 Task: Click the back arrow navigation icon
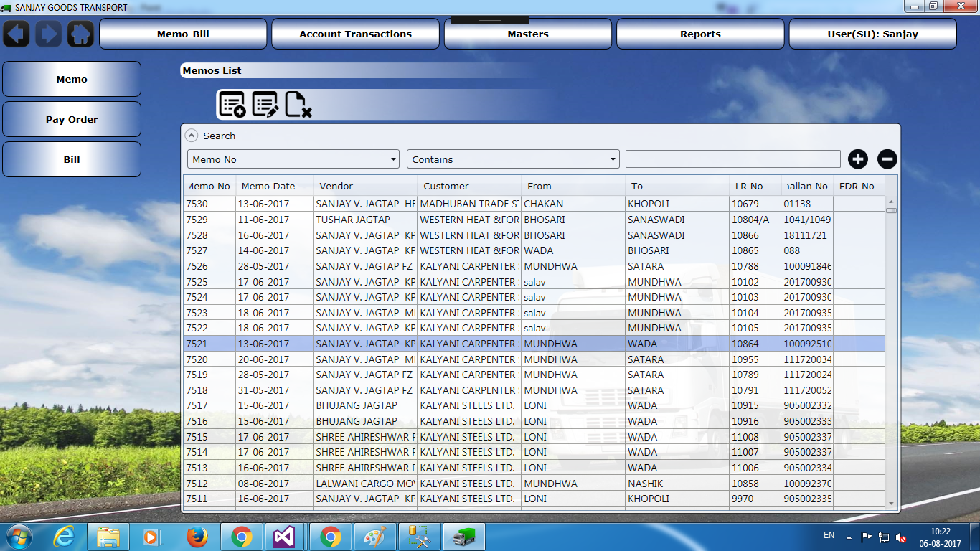pos(17,34)
